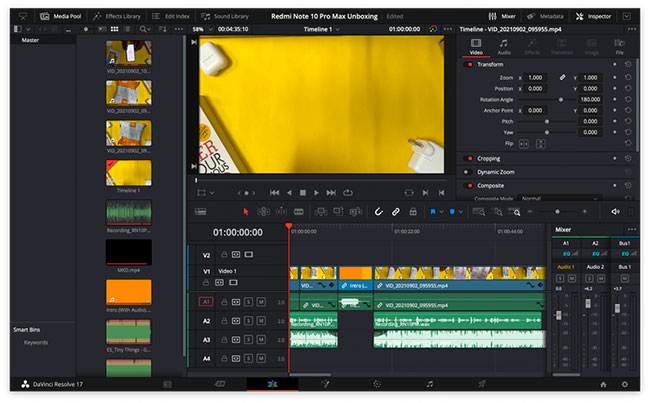Expand the top-right panel expand arrow

pyautogui.click(x=626, y=17)
